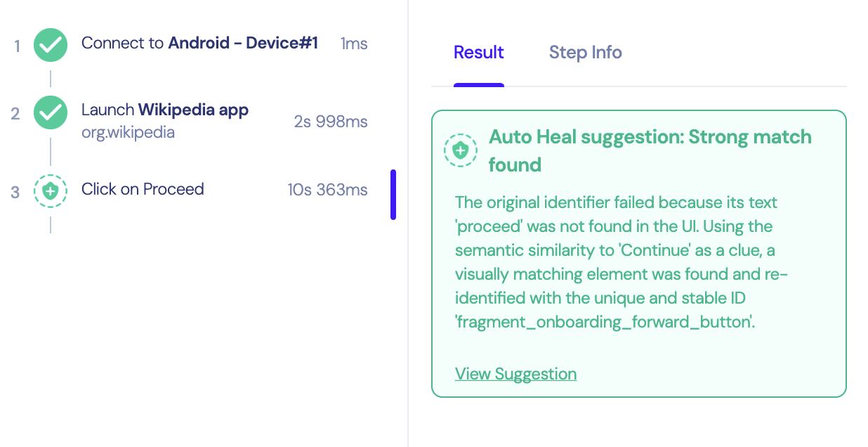Click step number 1 in the list
This screenshot has height=447, width=868.
coord(17,46)
